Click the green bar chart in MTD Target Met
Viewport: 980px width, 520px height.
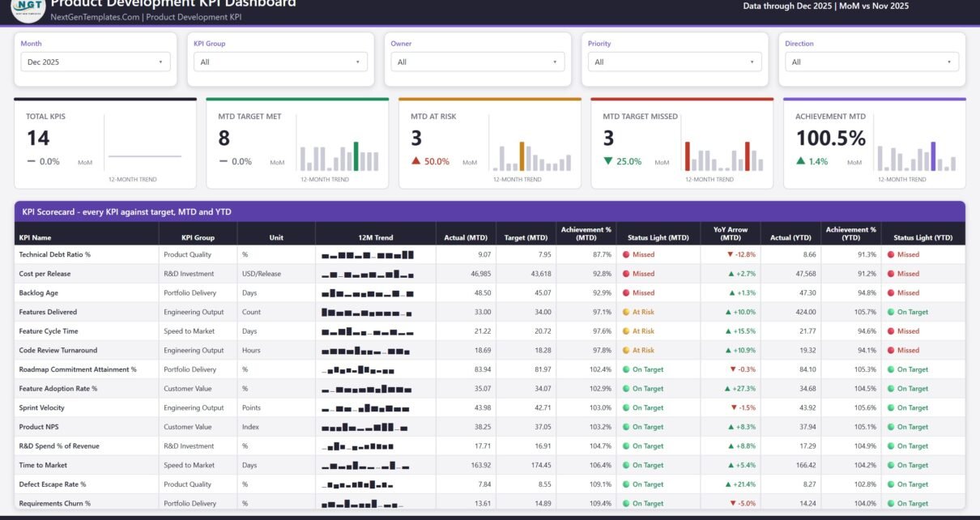356,156
